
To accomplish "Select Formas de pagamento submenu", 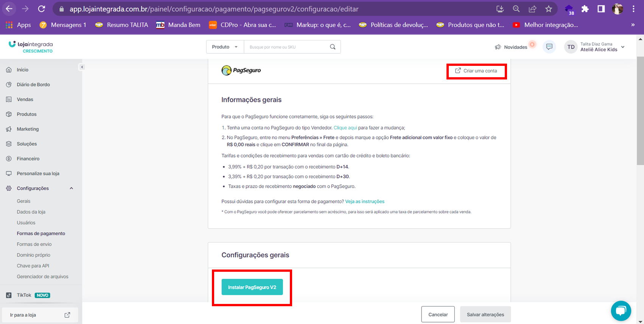I will [x=41, y=234].
